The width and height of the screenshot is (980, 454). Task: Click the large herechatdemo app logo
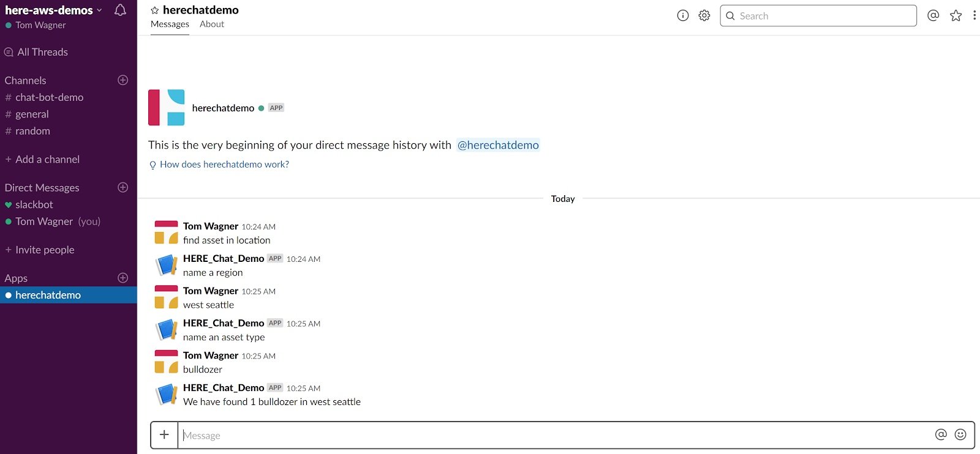(167, 108)
